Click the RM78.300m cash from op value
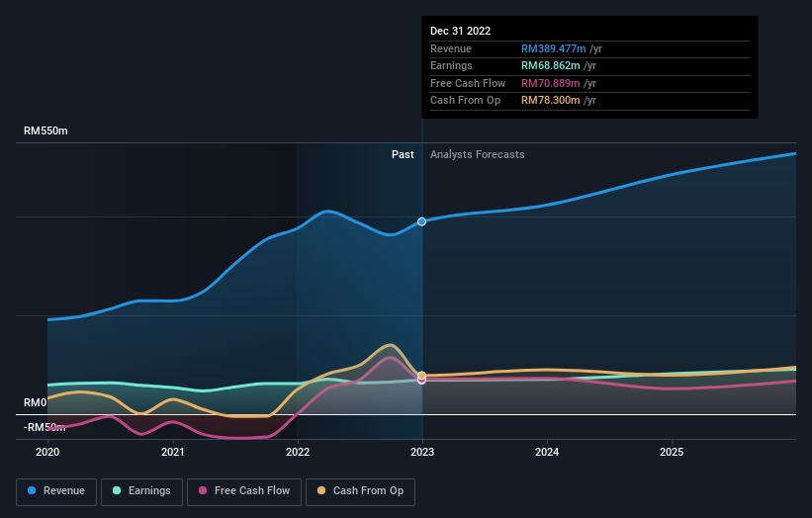Viewport: 812px width, 518px height. [x=551, y=101]
